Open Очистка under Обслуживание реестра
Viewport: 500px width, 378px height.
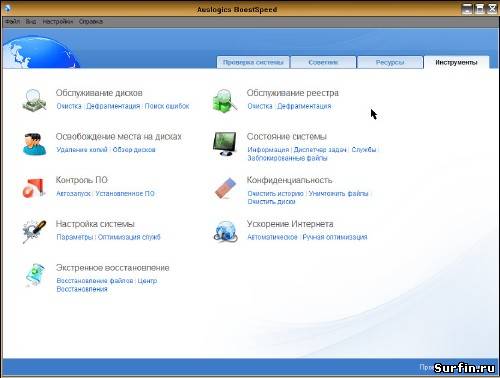(260, 106)
